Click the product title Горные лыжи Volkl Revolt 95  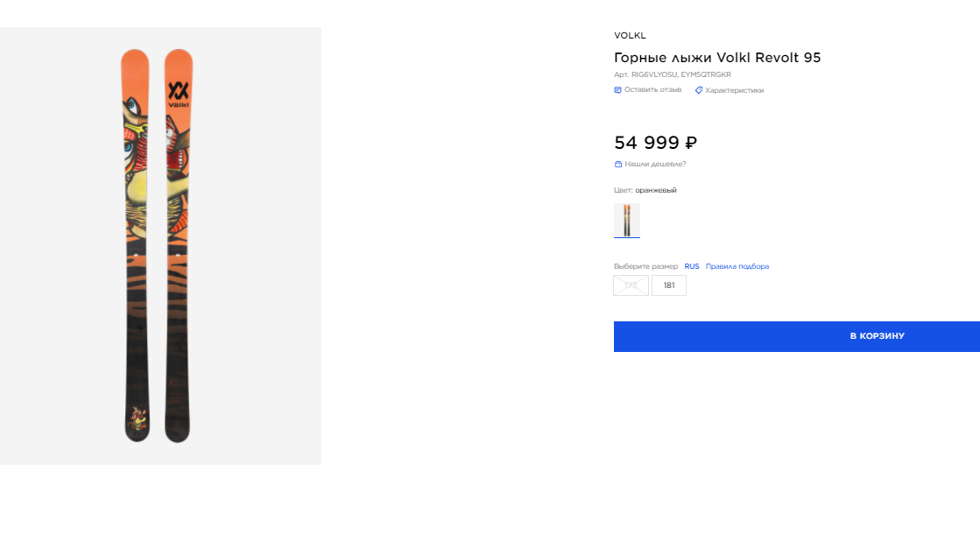click(x=717, y=58)
